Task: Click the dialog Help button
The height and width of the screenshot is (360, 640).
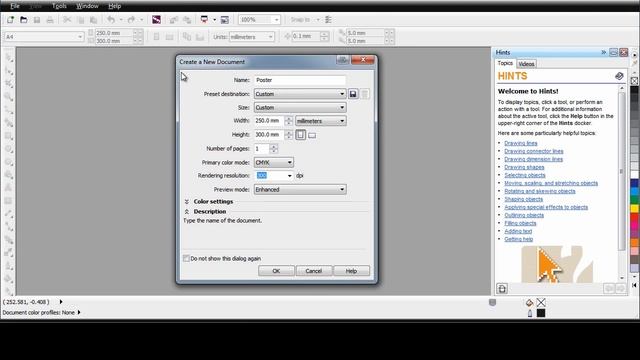Action: click(x=351, y=271)
